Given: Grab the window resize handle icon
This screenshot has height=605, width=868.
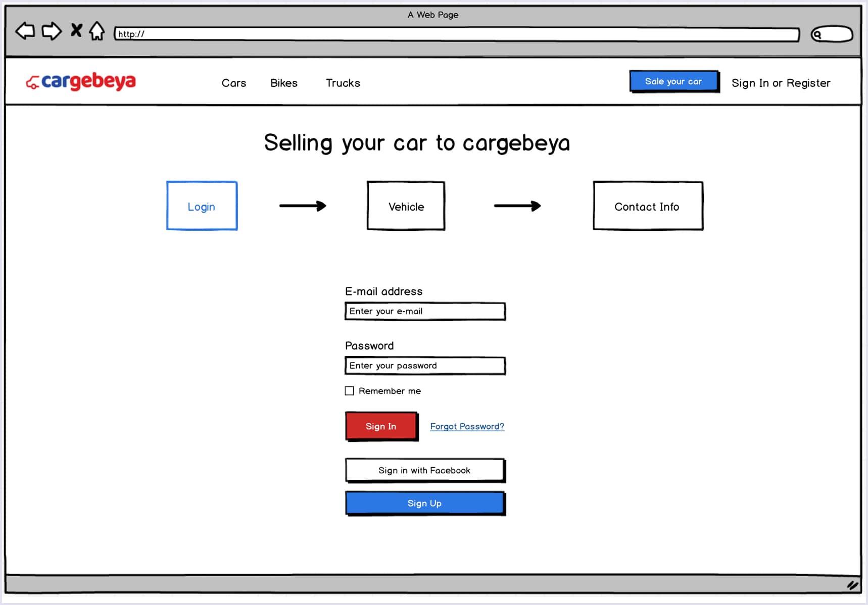Looking at the screenshot, I should pyautogui.click(x=852, y=585).
